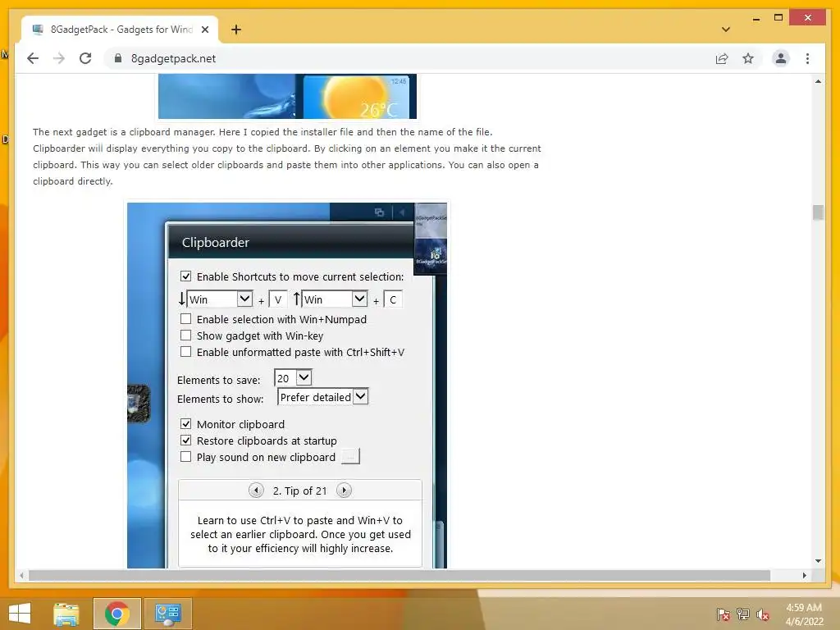Open the taskbar clock and date
The height and width of the screenshot is (630, 840).
tap(804, 614)
